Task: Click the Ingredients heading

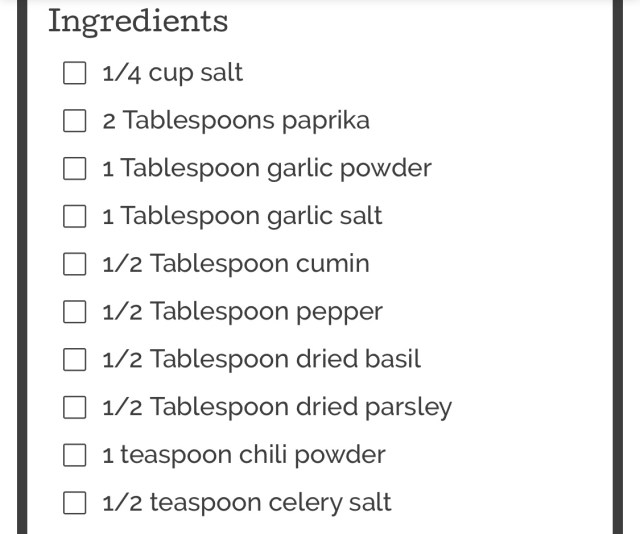Action: 138,21
